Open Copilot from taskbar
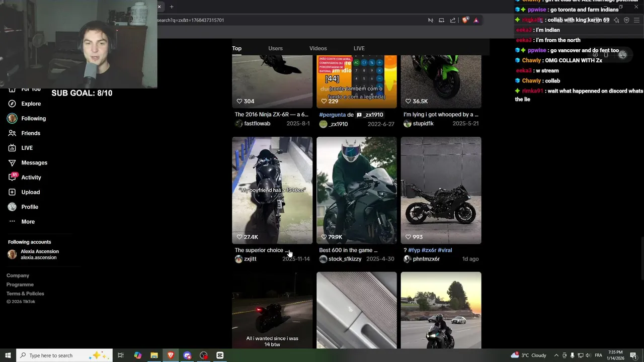 tap(137, 355)
